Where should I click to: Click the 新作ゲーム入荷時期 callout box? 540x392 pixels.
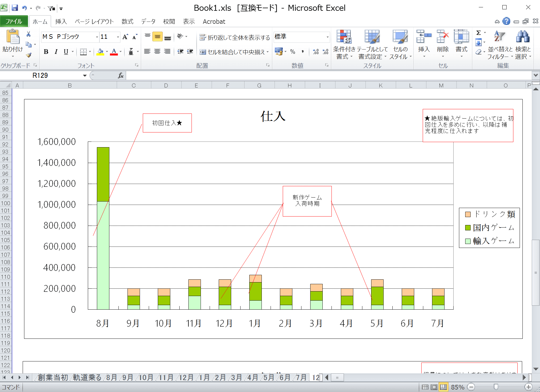(x=307, y=201)
